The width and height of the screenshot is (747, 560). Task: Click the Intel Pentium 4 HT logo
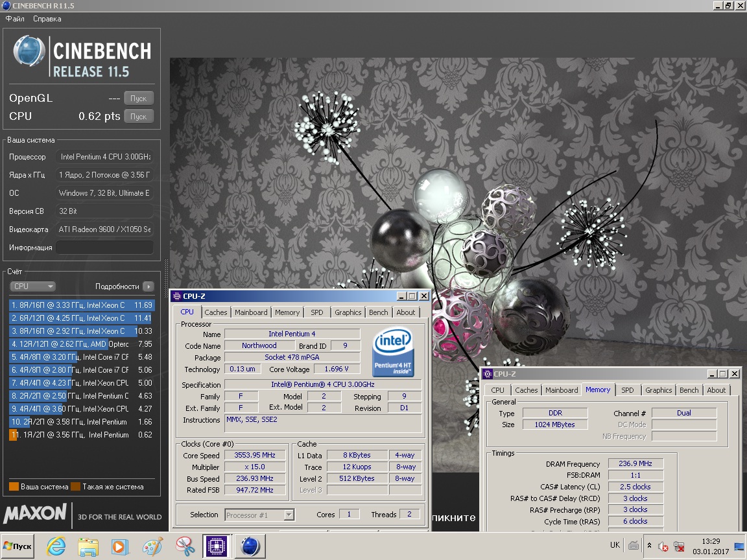tap(393, 352)
